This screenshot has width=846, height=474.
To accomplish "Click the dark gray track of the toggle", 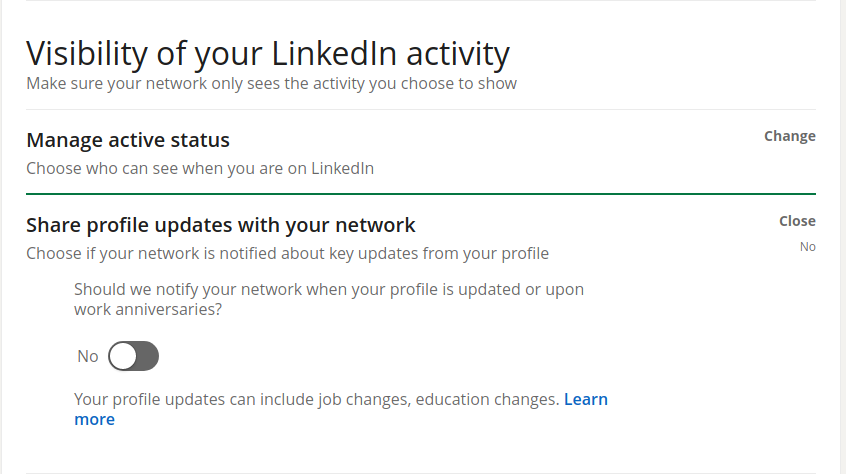I will (x=146, y=356).
